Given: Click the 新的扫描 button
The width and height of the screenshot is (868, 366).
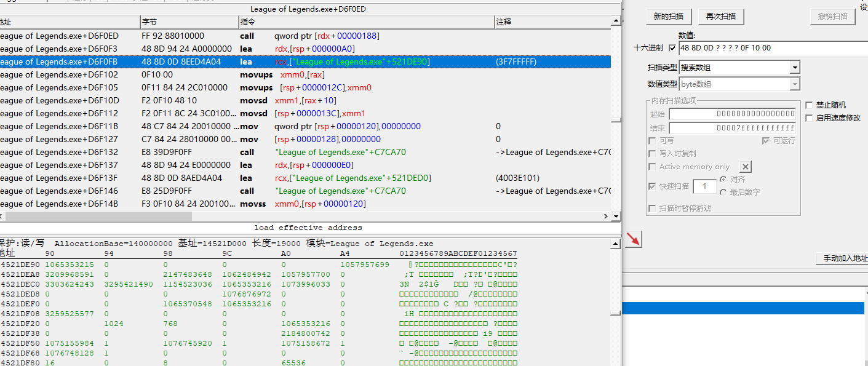Looking at the screenshot, I should pyautogui.click(x=669, y=17).
